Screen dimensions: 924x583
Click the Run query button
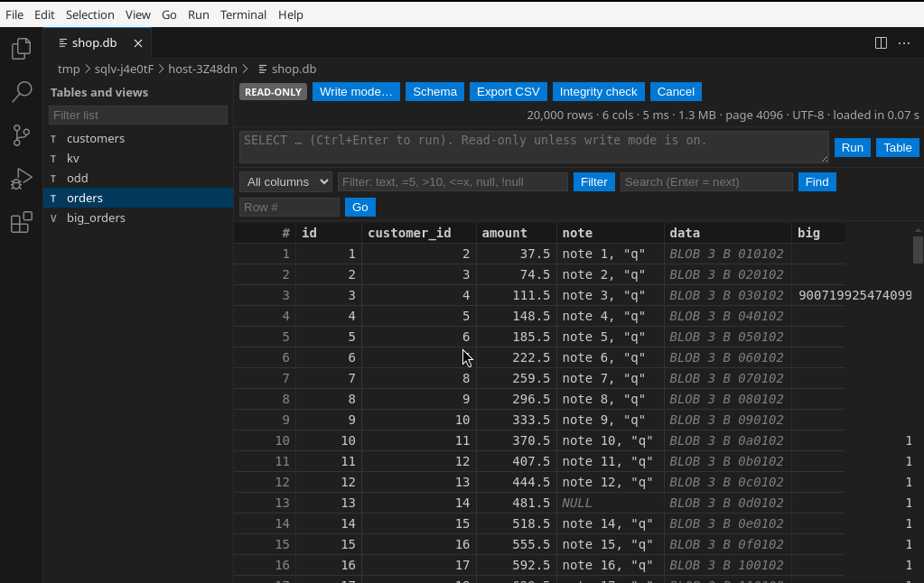852,148
